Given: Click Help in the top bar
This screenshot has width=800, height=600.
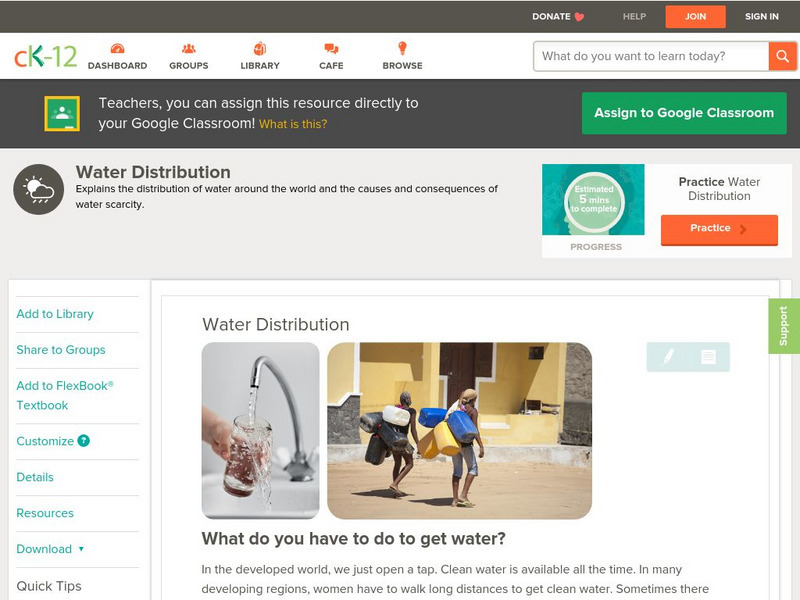Looking at the screenshot, I should pos(634,16).
